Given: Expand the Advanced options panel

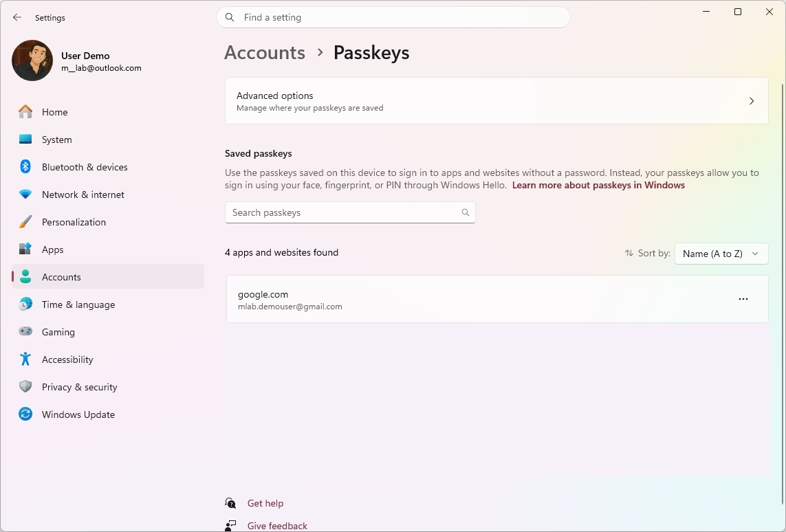Looking at the screenshot, I should pyautogui.click(x=496, y=100).
